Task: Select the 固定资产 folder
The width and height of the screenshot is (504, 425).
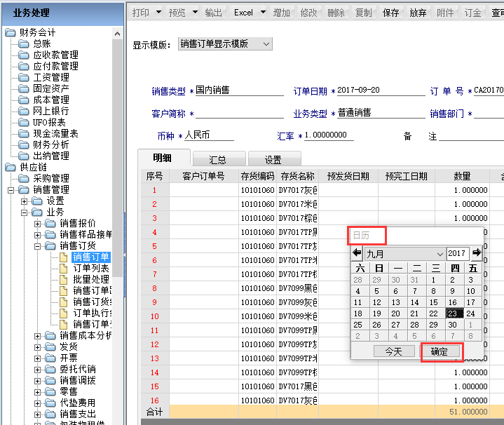Action: coord(50,88)
